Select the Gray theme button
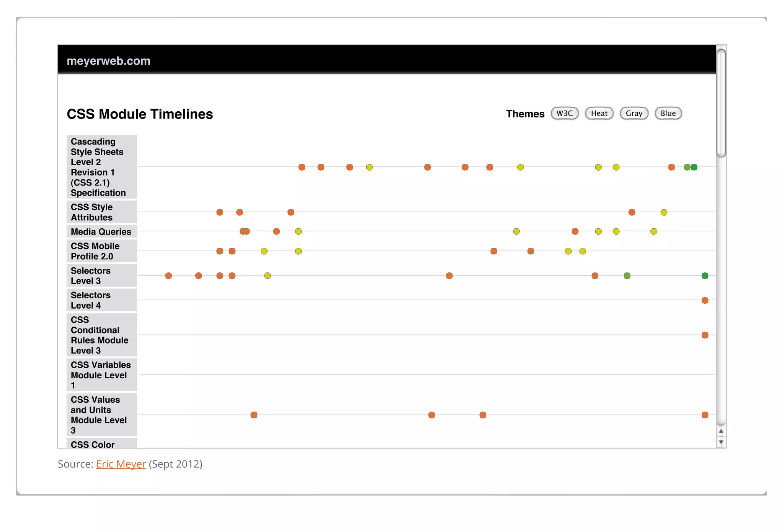 (x=634, y=113)
